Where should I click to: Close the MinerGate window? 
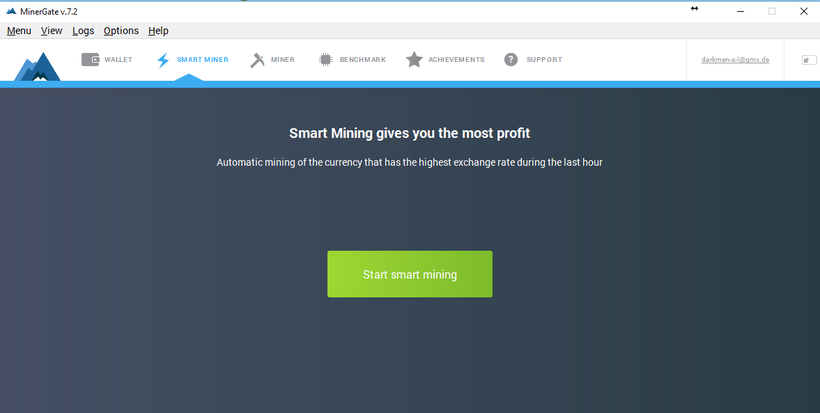[x=804, y=11]
